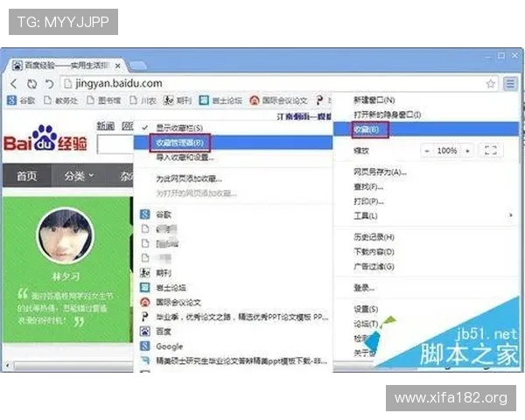Choose 查找(F)... menu entry
525x420 pixels.
(x=368, y=186)
